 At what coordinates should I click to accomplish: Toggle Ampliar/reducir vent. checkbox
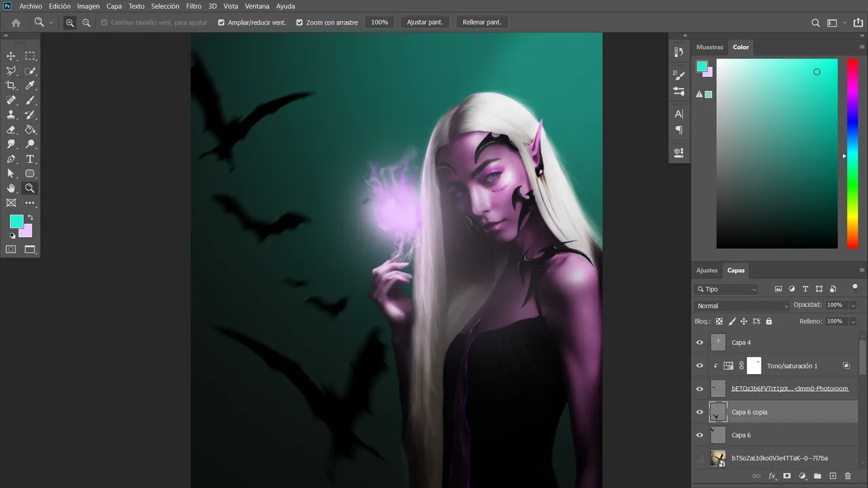point(221,22)
